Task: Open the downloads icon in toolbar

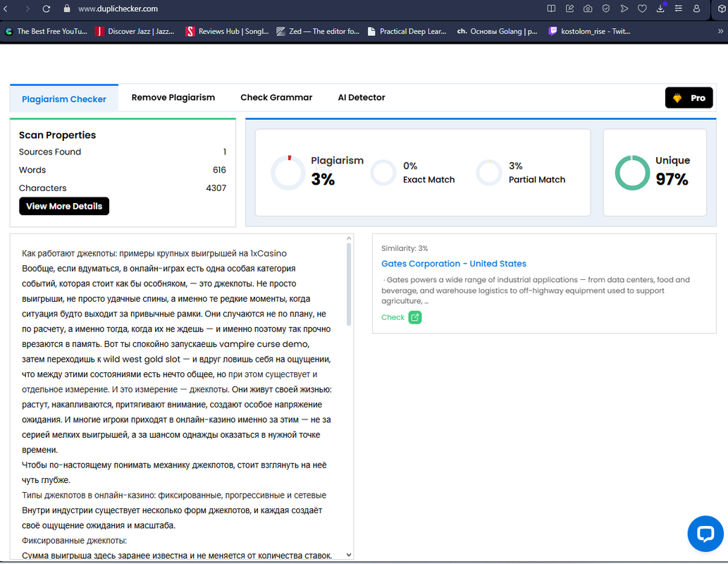Action: (660, 8)
